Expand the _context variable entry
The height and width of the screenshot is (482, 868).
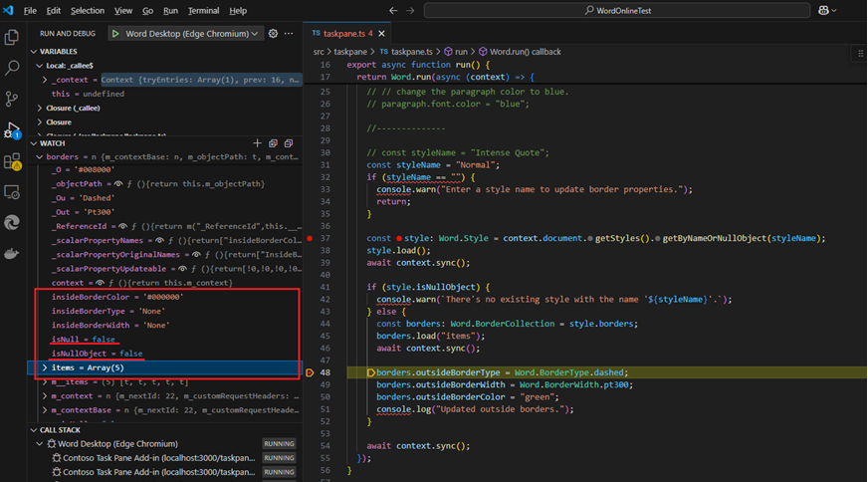(45, 79)
